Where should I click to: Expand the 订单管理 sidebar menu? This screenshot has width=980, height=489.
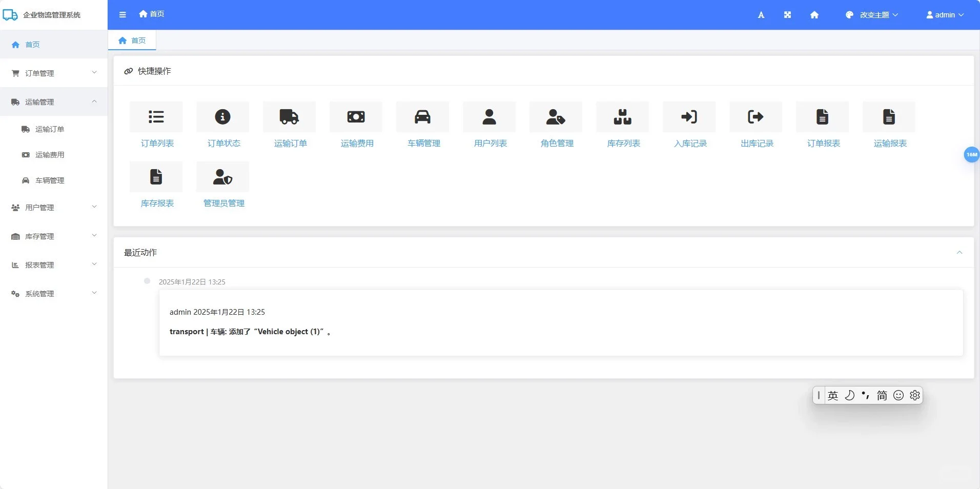click(54, 73)
